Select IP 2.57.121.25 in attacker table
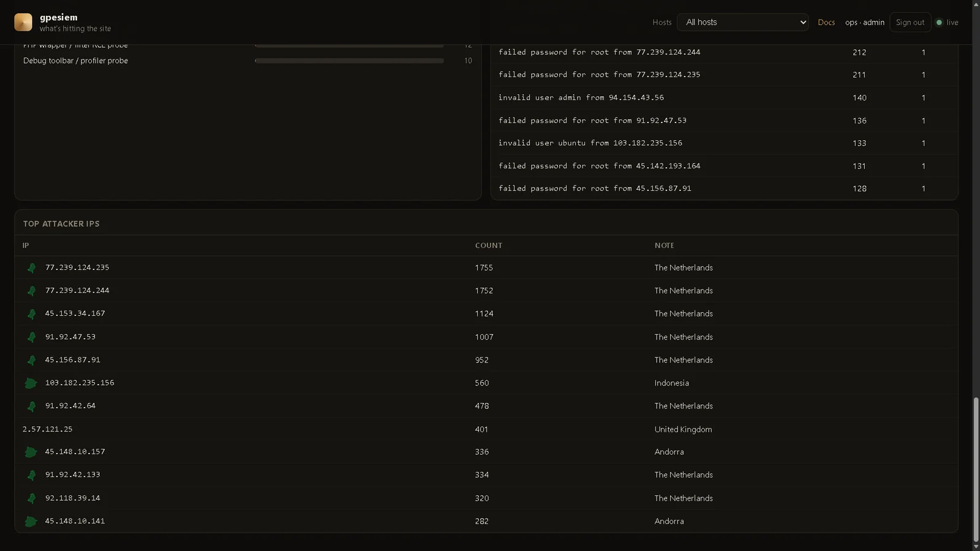The height and width of the screenshot is (551, 980). [47, 429]
